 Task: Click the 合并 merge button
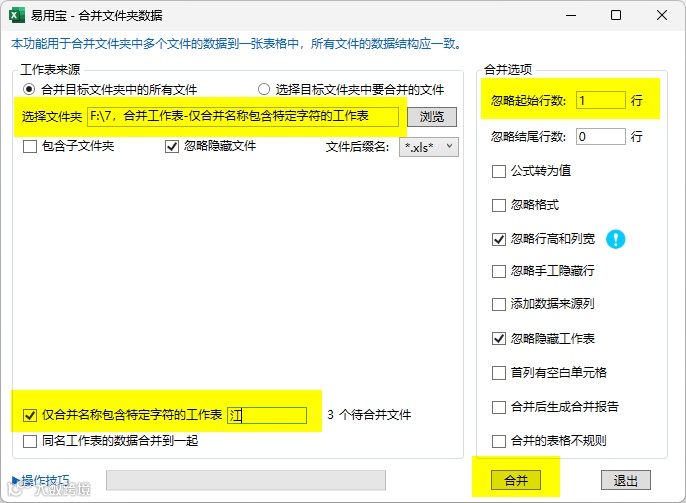(516, 481)
